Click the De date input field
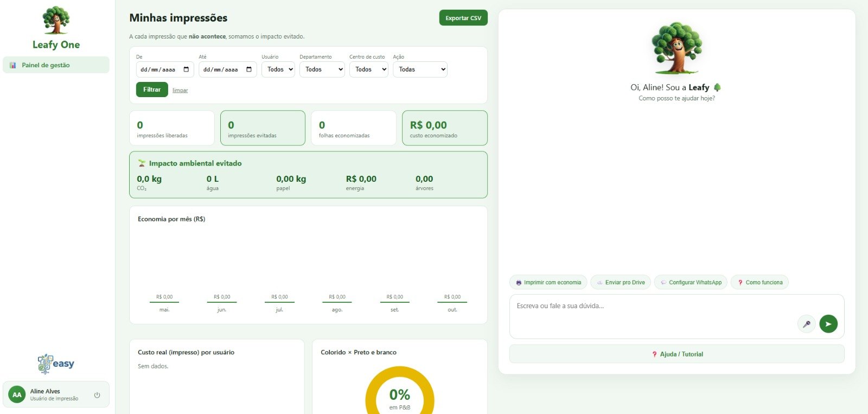The width and height of the screenshot is (868, 414). 165,69
